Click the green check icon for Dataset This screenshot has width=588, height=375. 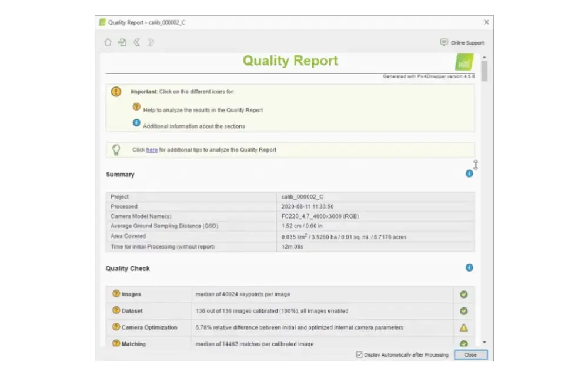point(464,311)
